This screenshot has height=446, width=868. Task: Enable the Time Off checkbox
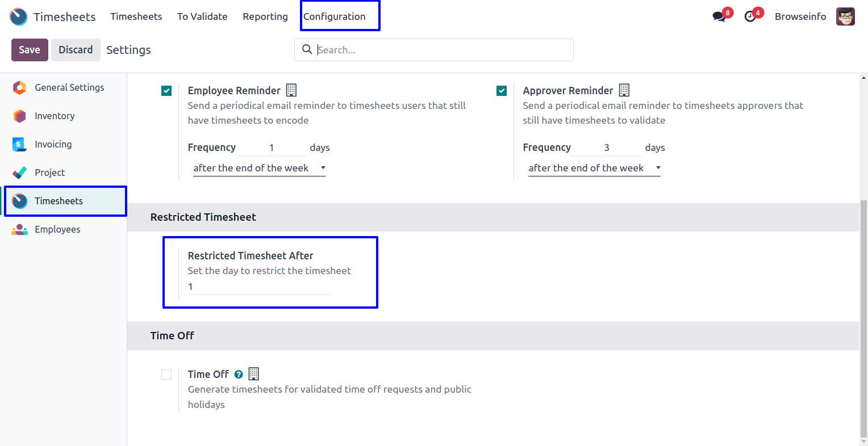click(166, 375)
